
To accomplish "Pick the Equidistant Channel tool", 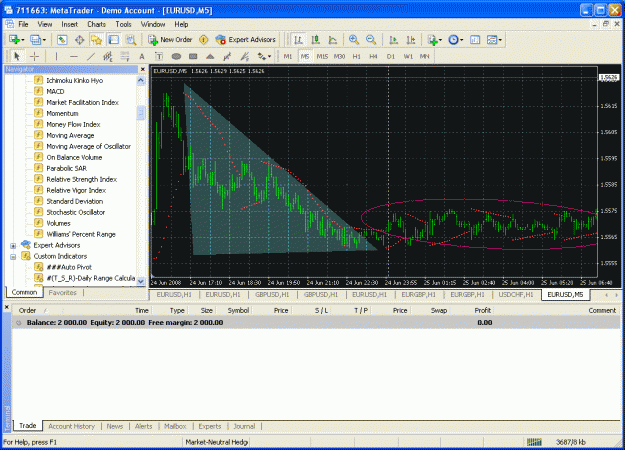I will click(x=108, y=56).
